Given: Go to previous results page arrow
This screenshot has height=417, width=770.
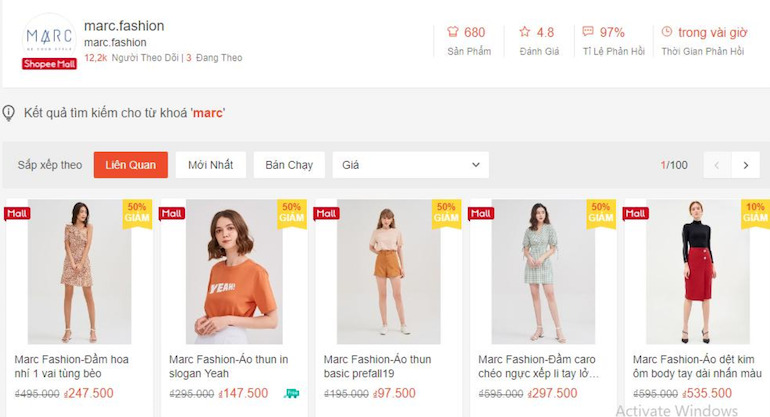Looking at the screenshot, I should [x=717, y=166].
